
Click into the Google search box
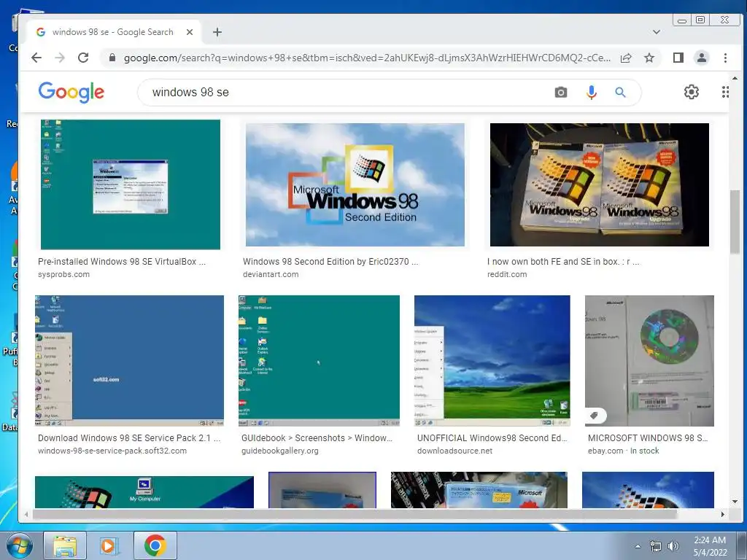click(x=348, y=93)
